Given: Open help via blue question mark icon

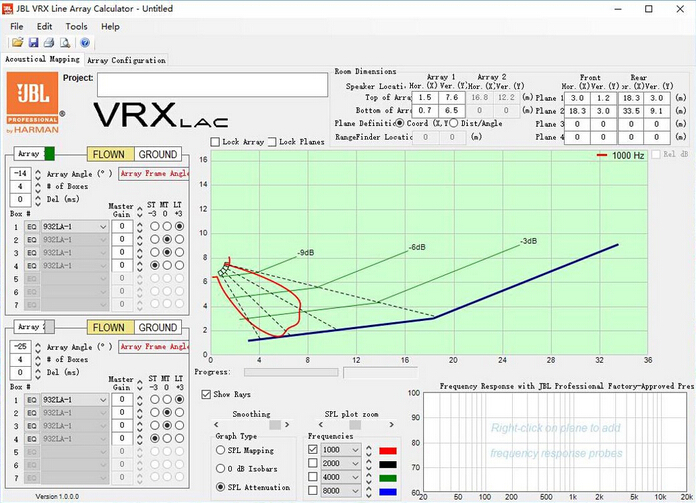Looking at the screenshot, I should [85, 43].
